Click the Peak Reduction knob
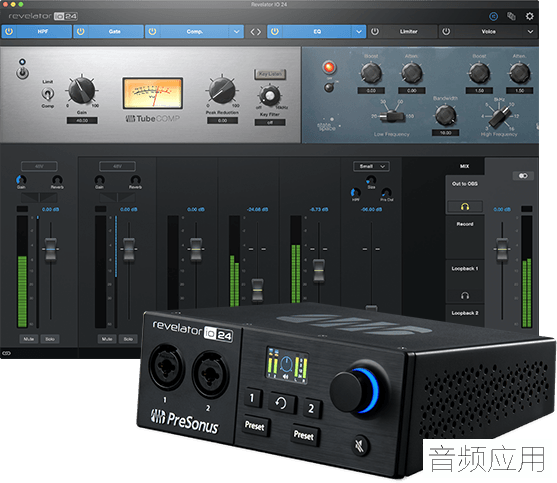Image resolution: width=557 pixels, height=483 pixels. [x=222, y=90]
